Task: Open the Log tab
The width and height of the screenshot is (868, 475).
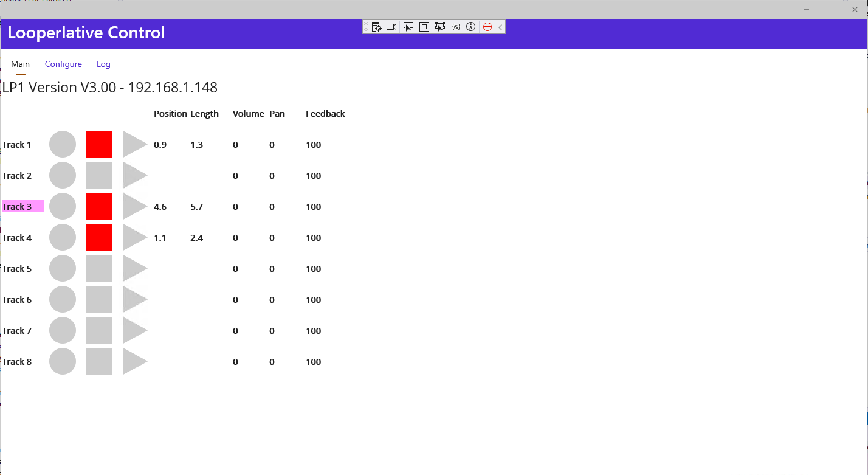Action: (x=103, y=64)
